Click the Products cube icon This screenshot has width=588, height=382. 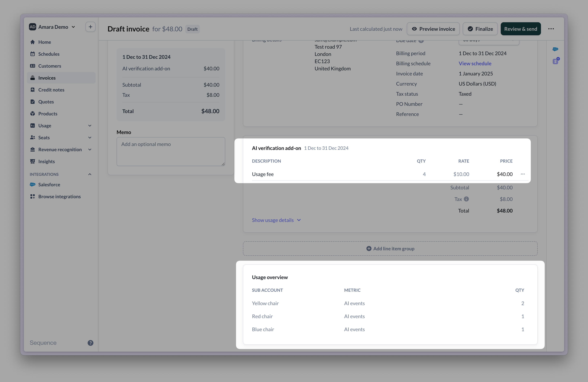click(33, 114)
